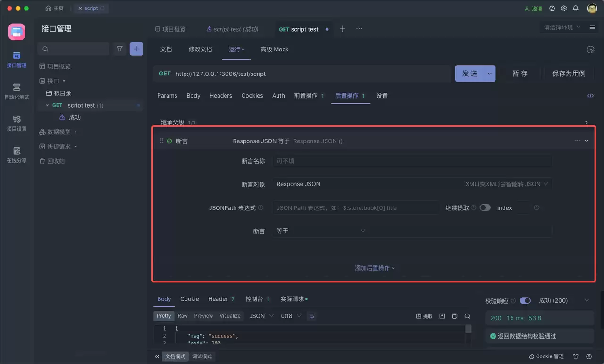Click the plus button beside search
604x364 pixels.
click(136, 49)
